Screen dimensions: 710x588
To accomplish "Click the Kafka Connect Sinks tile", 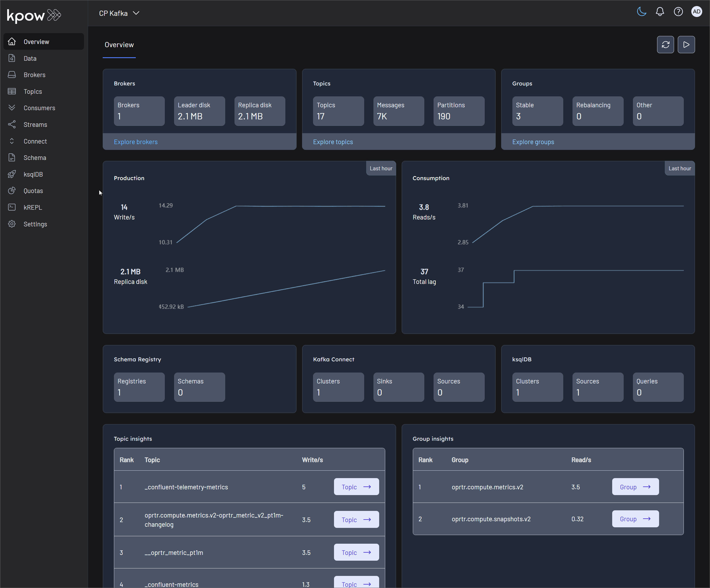I will (x=399, y=387).
